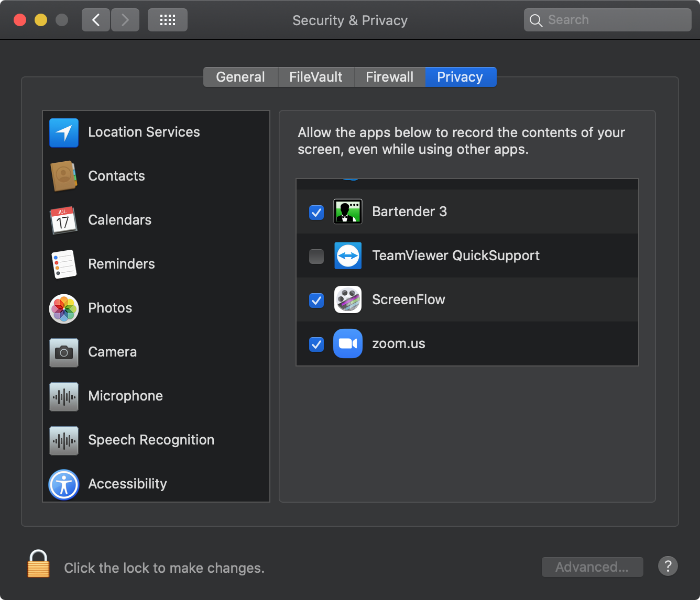Select the Photos flower icon
The width and height of the screenshot is (700, 600).
[64, 308]
